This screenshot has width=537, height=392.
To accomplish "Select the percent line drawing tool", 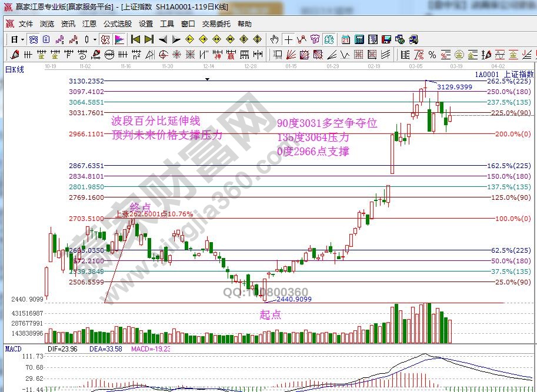I will (432, 55).
